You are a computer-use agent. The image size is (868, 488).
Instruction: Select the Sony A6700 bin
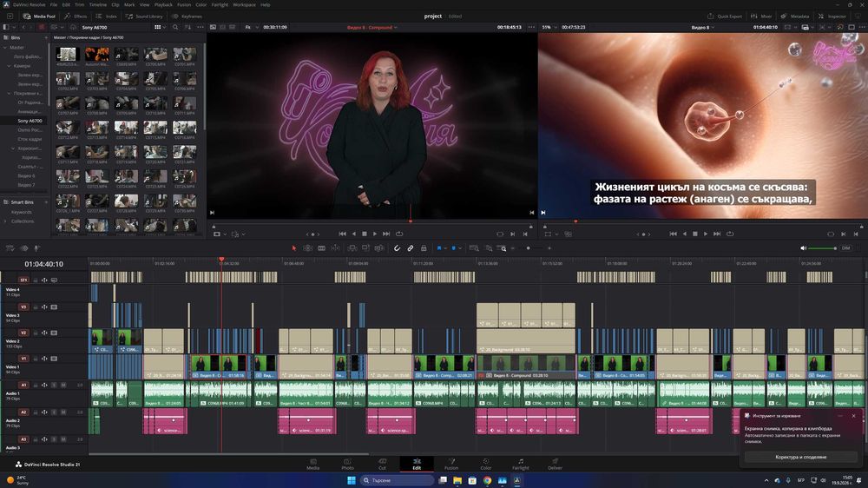[x=30, y=120]
